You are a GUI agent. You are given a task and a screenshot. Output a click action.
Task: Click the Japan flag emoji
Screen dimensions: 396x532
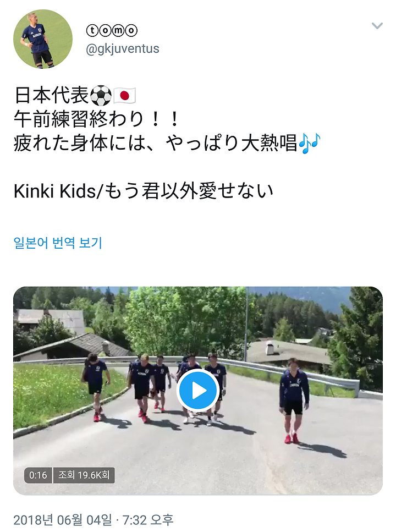[124, 96]
